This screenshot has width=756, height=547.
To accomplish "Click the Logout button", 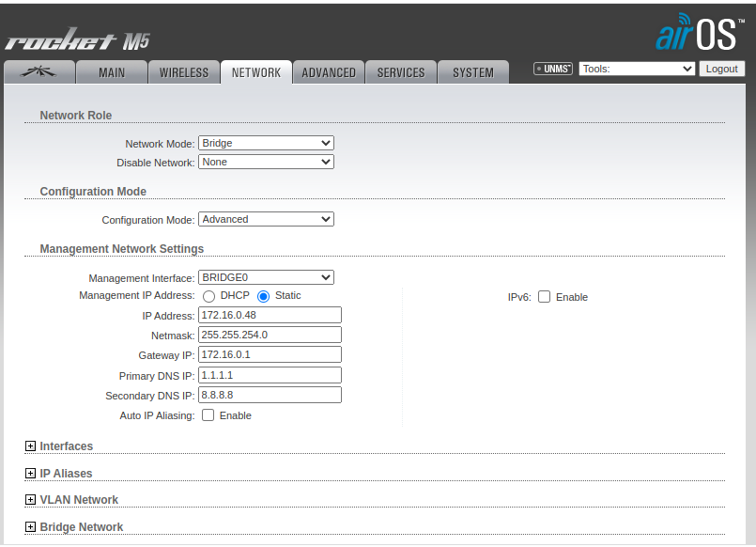I will point(722,69).
